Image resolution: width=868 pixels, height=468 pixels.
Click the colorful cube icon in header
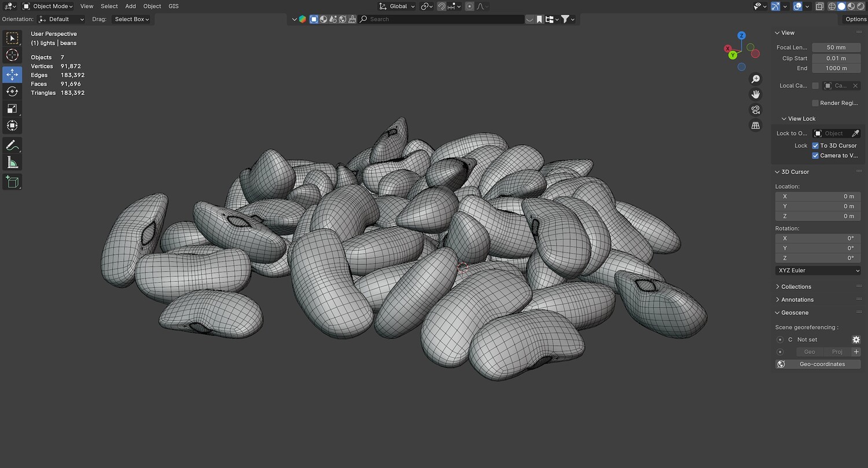[302, 19]
